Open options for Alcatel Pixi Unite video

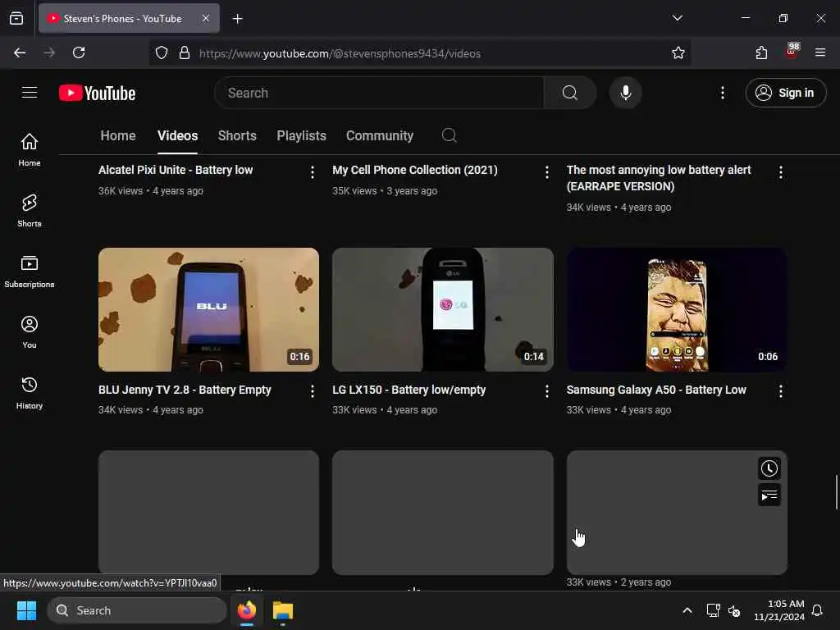tap(313, 172)
